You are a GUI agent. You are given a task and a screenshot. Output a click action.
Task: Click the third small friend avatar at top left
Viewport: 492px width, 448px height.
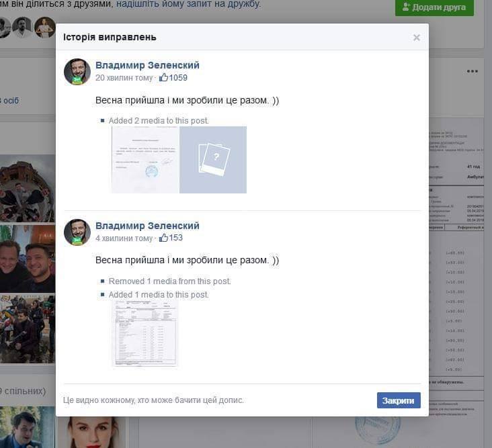[44, 27]
